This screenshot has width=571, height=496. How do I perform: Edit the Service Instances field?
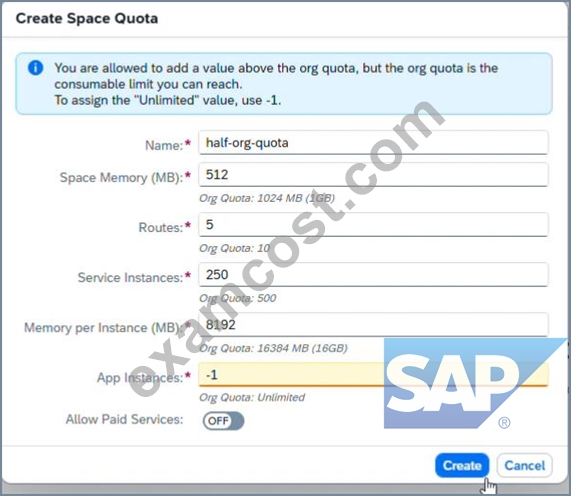pos(373,275)
